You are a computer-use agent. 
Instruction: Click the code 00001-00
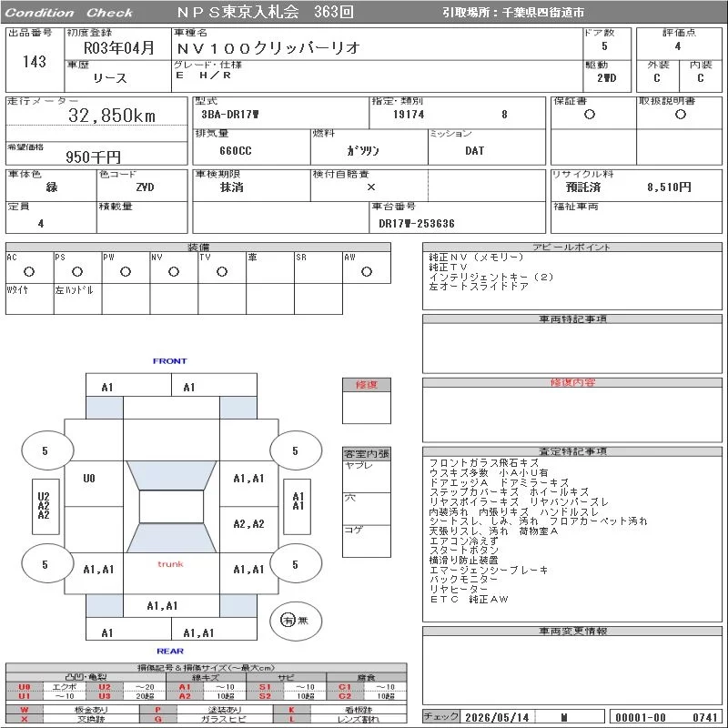tap(641, 717)
